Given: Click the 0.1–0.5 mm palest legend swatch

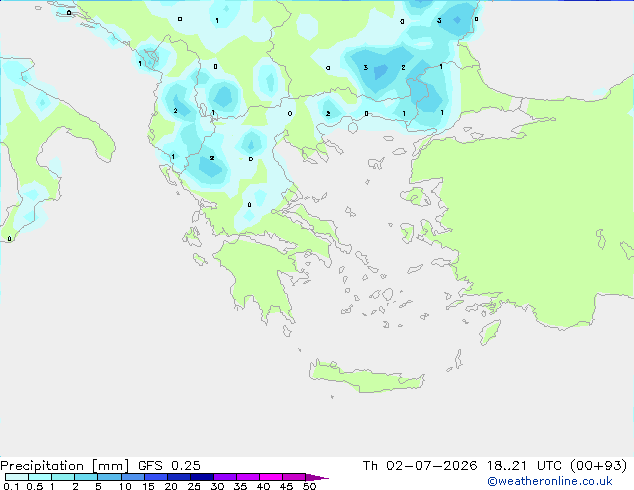Looking at the screenshot, I should pos(17,477).
